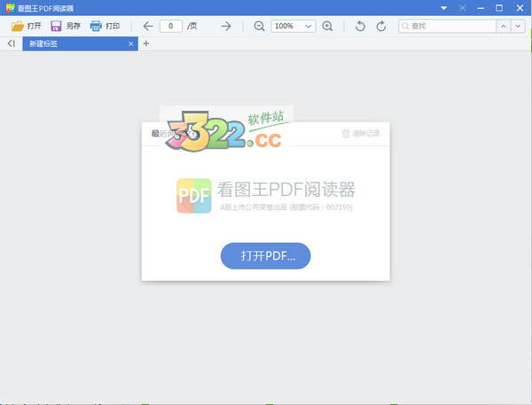Click the page number input field
The image size is (532, 405).
pyautogui.click(x=170, y=26)
